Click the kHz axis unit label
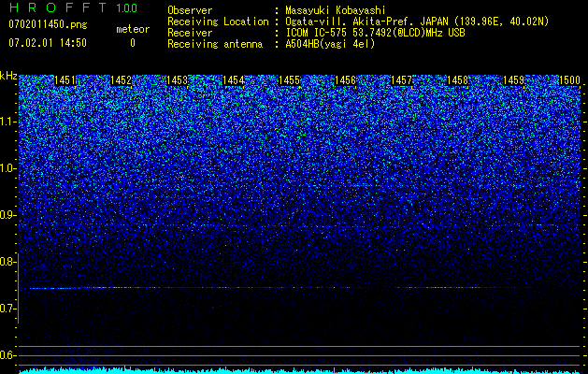The height and width of the screenshot is (374, 588). (x=8, y=76)
